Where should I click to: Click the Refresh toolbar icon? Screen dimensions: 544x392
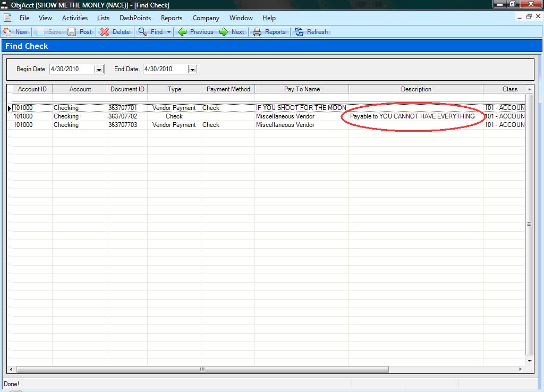299,32
